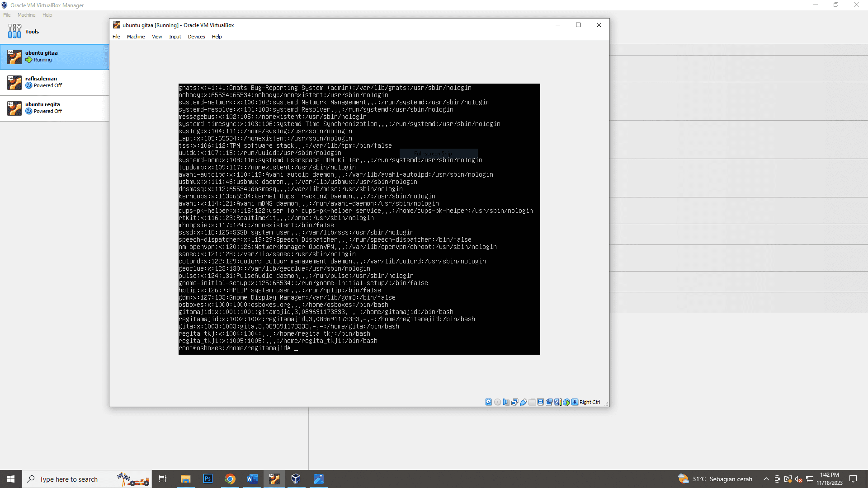
Task: Switch to VirtualBox Manager taskbar icon
Action: [296, 479]
